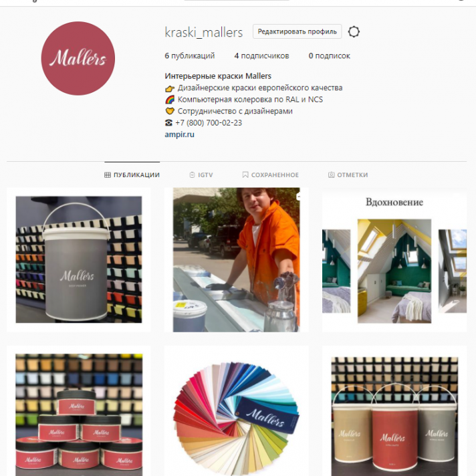Switch to the Сохраненное tab
The image size is (476, 476).
coord(271,175)
